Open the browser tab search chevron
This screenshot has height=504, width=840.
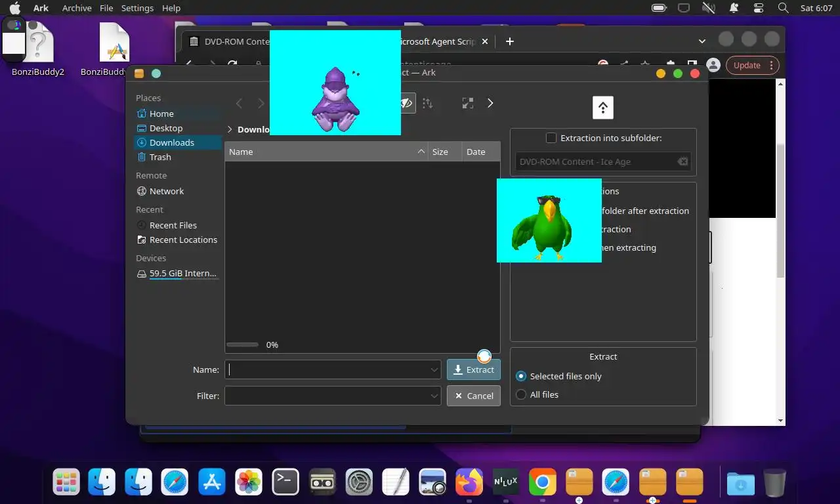(702, 41)
